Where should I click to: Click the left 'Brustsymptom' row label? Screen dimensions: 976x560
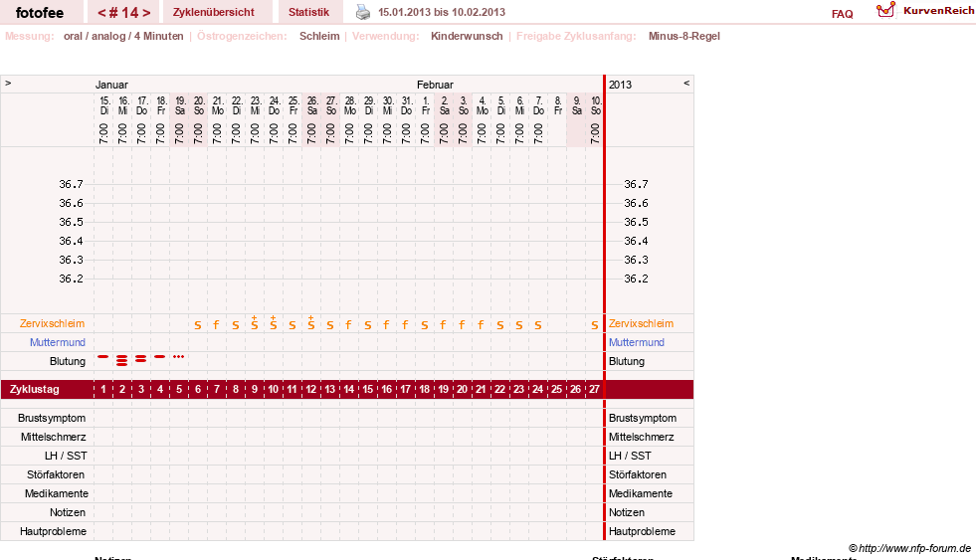[x=52, y=418]
